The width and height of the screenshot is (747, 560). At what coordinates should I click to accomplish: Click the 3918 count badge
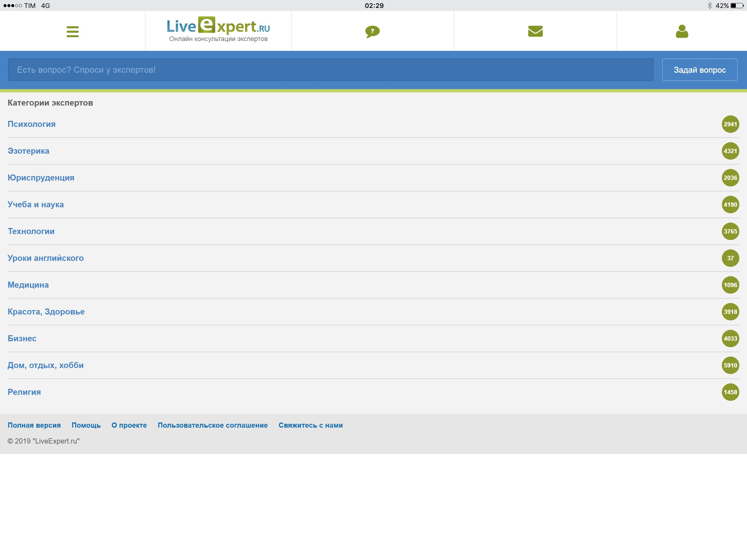[730, 312]
